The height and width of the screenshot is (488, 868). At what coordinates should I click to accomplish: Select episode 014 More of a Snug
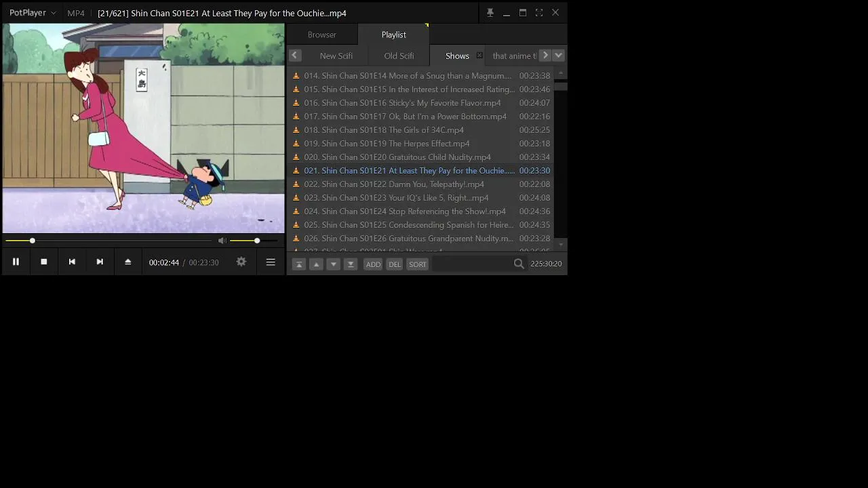pyautogui.click(x=420, y=76)
